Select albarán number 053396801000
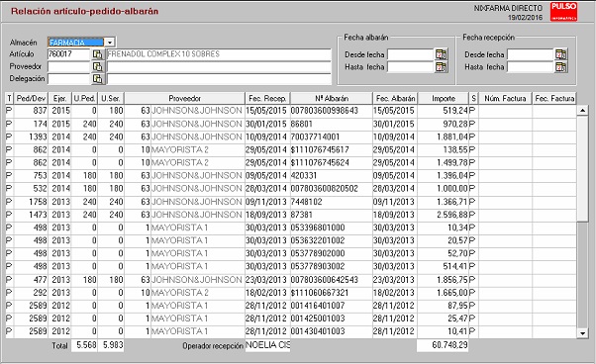The image size is (596, 364). (318, 227)
